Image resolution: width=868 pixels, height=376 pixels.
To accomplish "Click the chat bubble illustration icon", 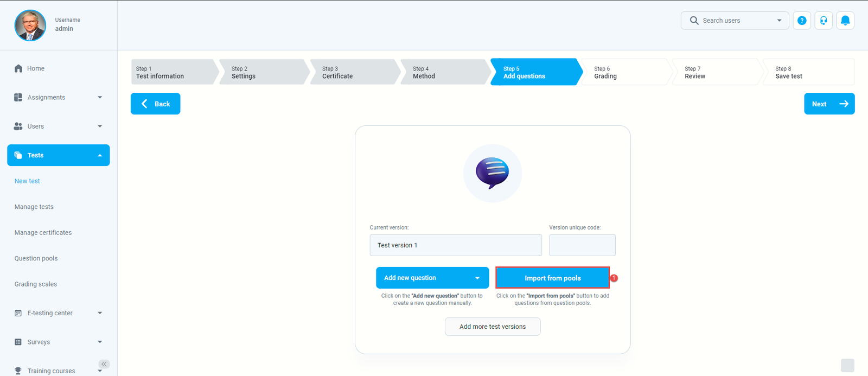I will (x=492, y=173).
